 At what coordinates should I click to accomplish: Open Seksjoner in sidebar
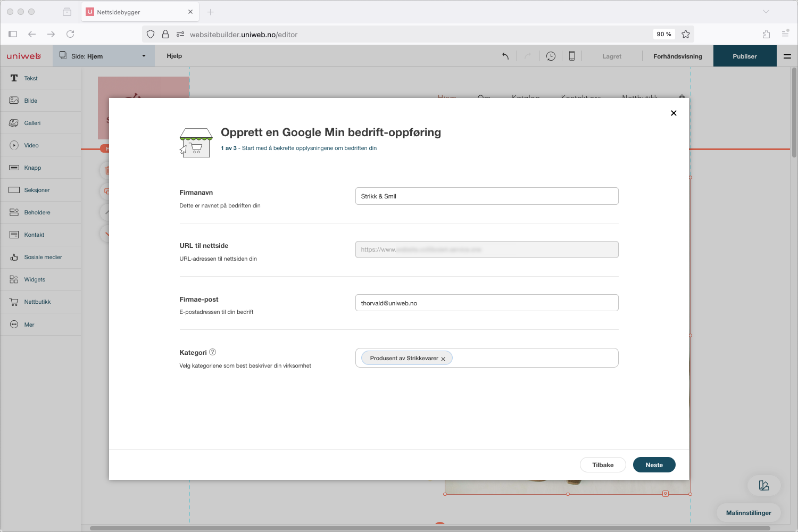(40, 190)
